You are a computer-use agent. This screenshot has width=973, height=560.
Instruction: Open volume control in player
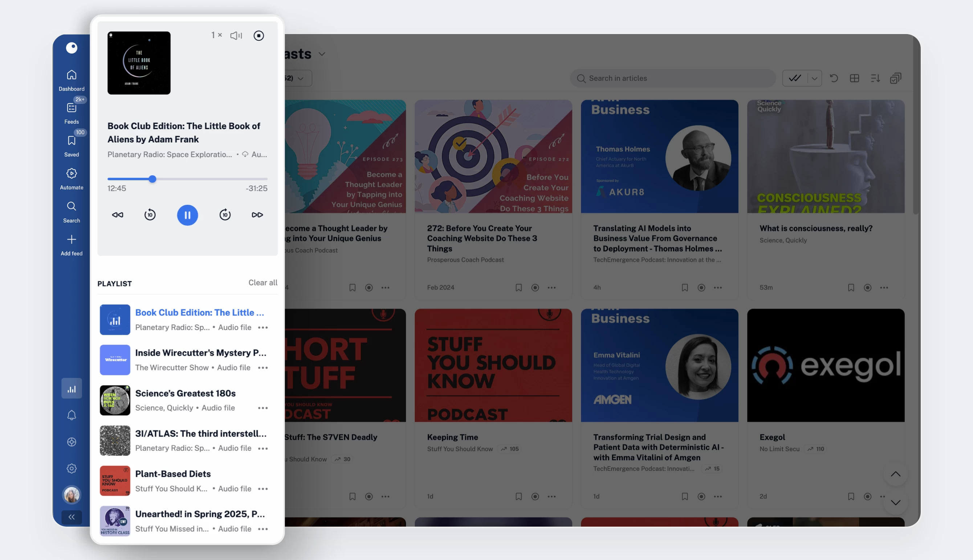pyautogui.click(x=236, y=36)
